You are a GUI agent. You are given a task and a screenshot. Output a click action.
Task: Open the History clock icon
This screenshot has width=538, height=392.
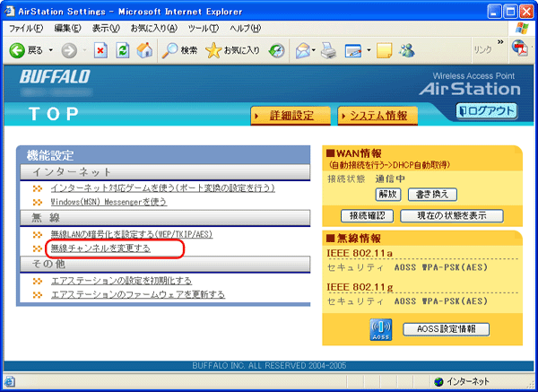click(276, 50)
